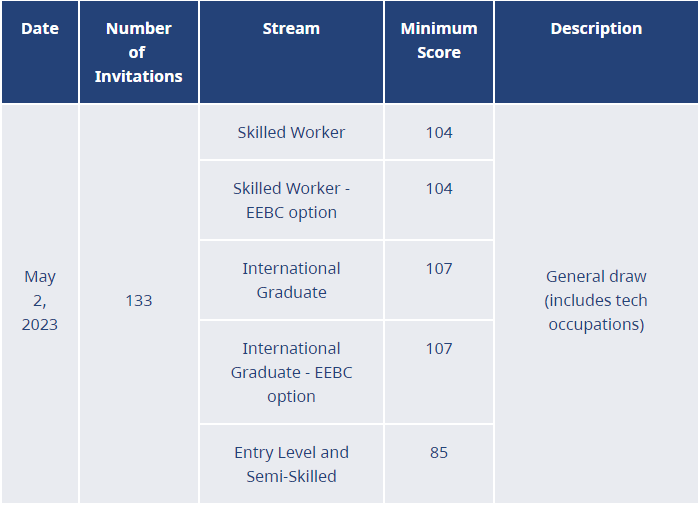Click the Entry Level and Semi-Skilled cell
The height and width of the screenshot is (505, 700).
pos(291,464)
